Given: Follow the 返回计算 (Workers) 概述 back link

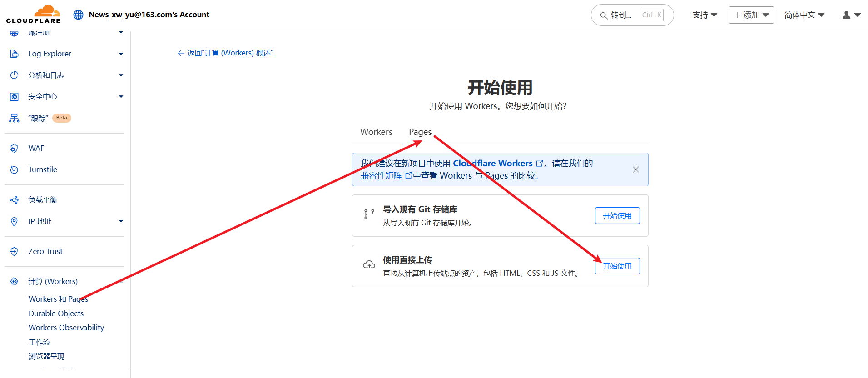Looking at the screenshot, I should click(x=225, y=53).
